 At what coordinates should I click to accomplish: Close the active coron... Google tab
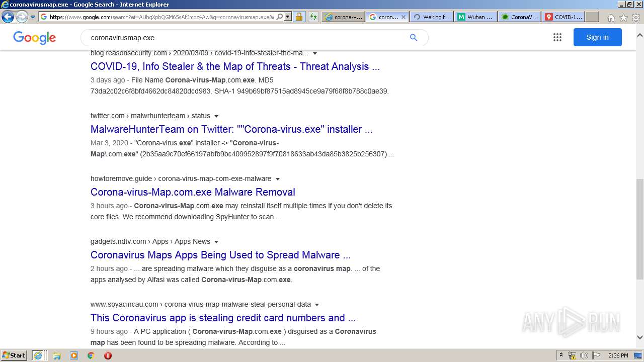click(403, 17)
